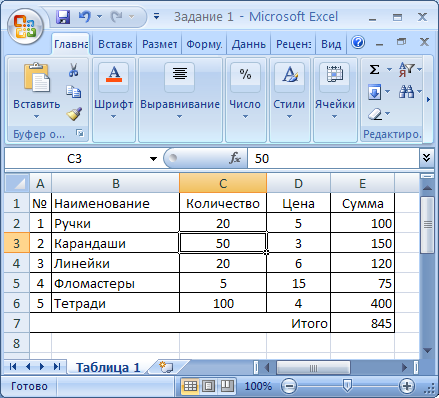This screenshot has height=398, width=439.
Task: Click the redo arrow icon
Action: [x=117, y=17]
